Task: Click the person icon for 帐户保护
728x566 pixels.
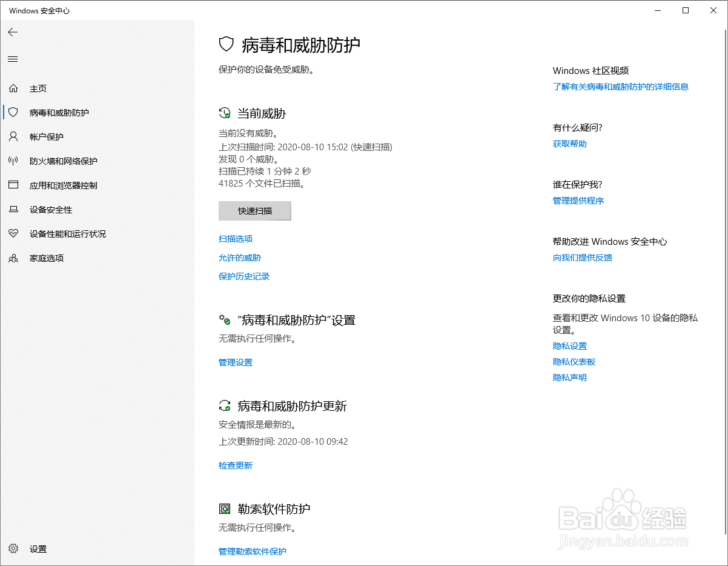Action: [13, 137]
